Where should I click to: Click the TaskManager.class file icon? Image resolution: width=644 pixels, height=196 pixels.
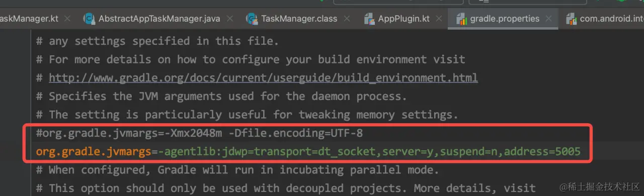[x=252, y=19]
